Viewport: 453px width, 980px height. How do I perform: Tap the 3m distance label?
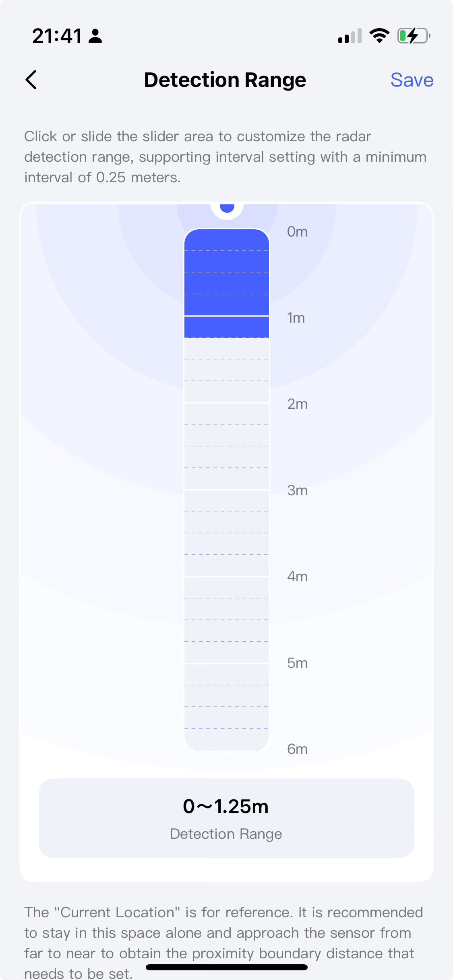pyautogui.click(x=297, y=490)
